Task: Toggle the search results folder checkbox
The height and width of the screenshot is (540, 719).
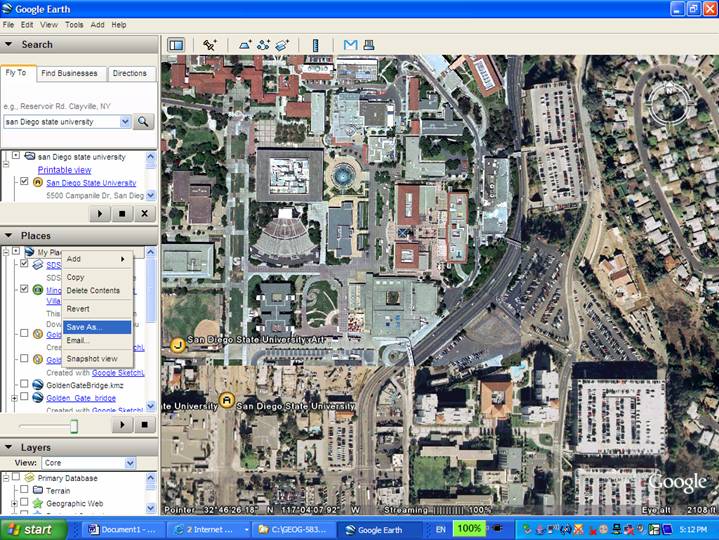Action: point(16,156)
